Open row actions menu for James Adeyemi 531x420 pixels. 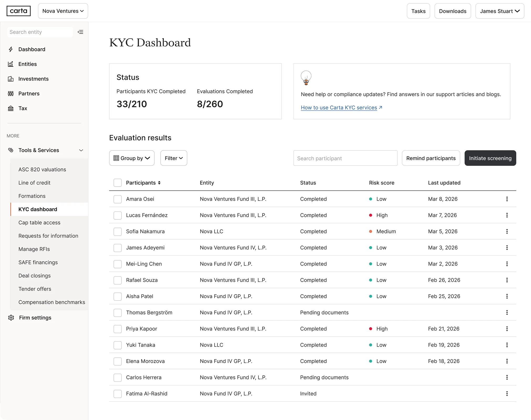[x=507, y=248]
